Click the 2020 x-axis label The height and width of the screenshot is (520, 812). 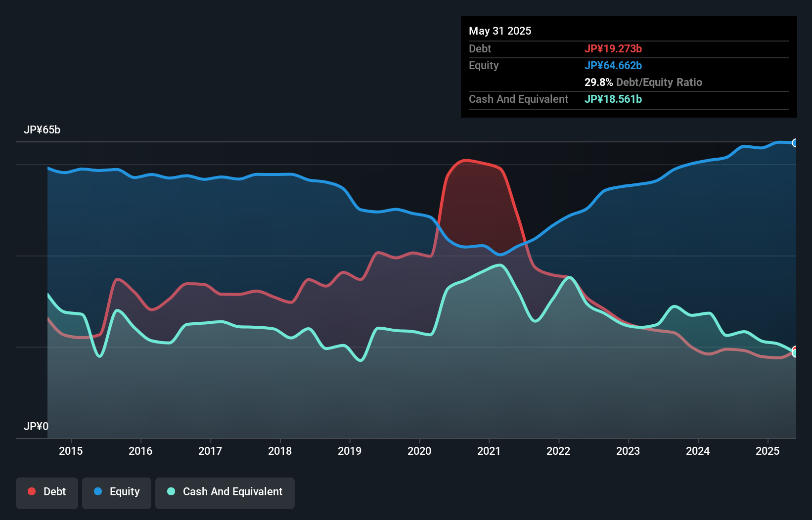[419, 451]
